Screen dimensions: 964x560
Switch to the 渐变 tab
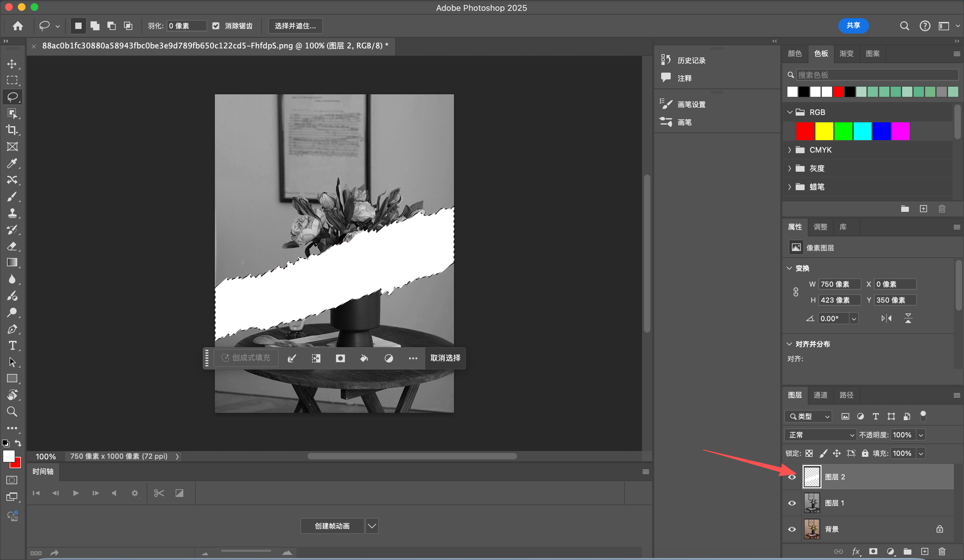point(846,54)
